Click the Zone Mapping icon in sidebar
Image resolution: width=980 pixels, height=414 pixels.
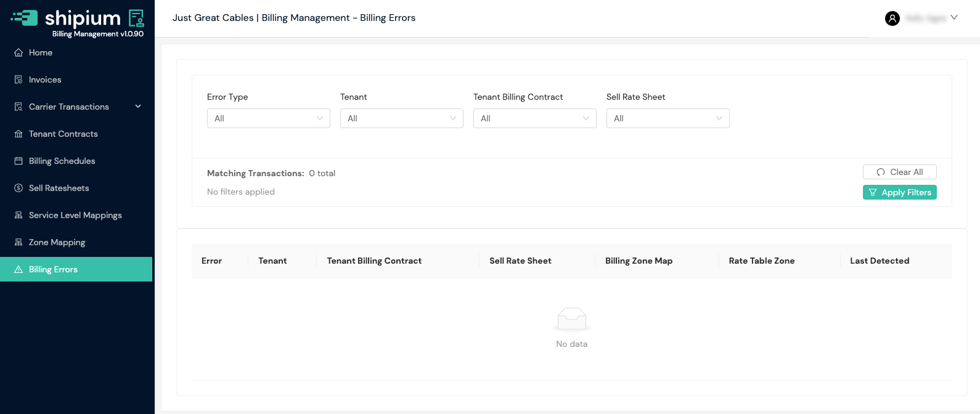pos(18,243)
